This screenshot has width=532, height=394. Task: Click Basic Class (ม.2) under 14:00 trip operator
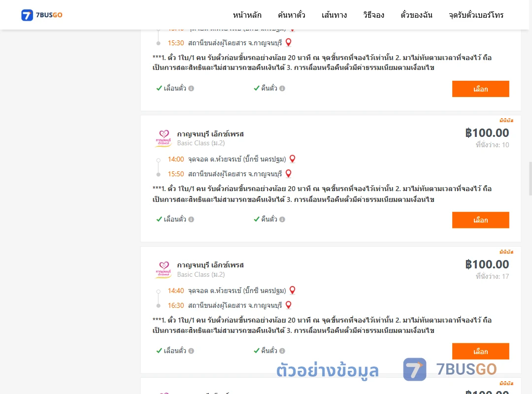(x=201, y=143)
